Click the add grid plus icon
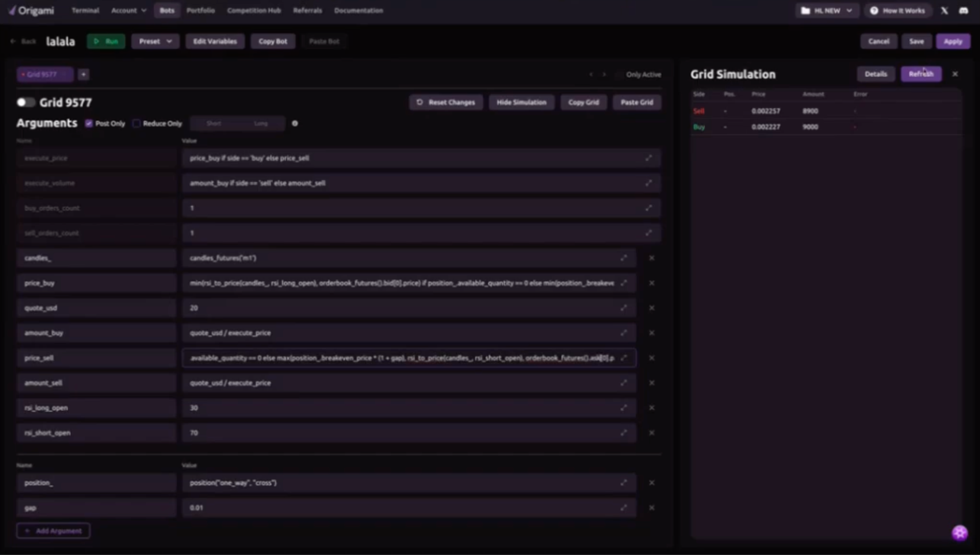The height and width of the screenshot is (555, 980). pyautogui.click(x=83, y=74)
